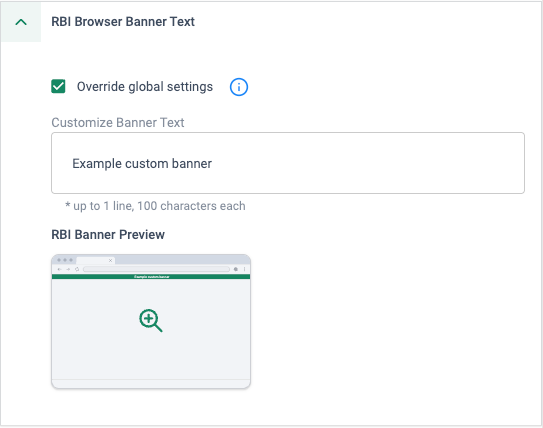Click the green banner strip in preview
The image size is (543, 428).
pos(151,277)
